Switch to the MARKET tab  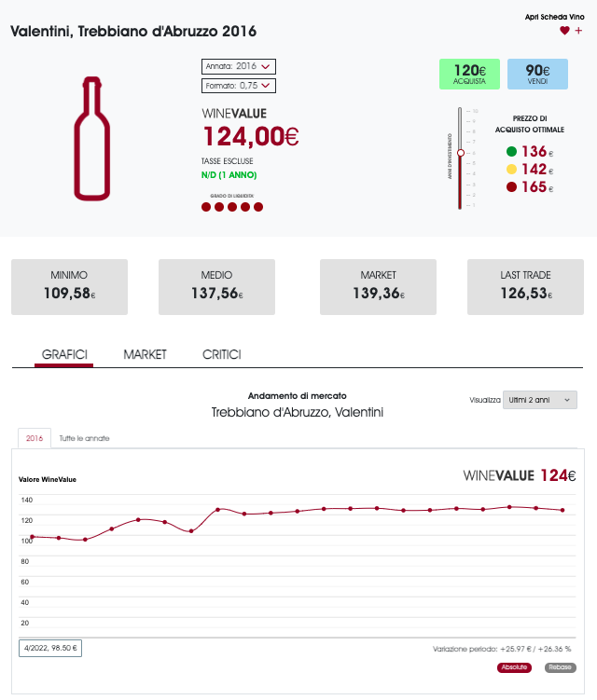(145, 354)
